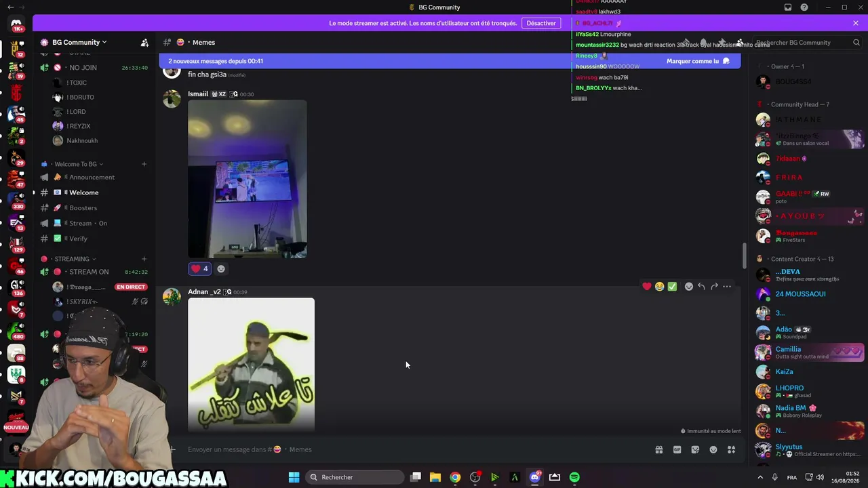Open Spotify from the taskbar

574,477
